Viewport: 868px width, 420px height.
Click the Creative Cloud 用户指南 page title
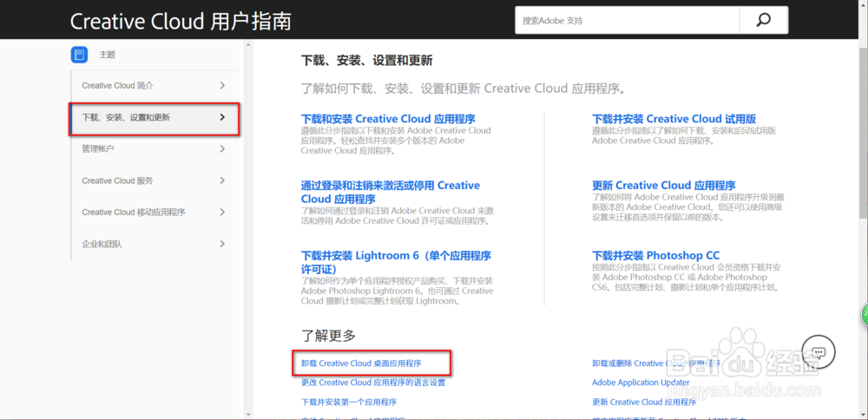click(181, 22)
